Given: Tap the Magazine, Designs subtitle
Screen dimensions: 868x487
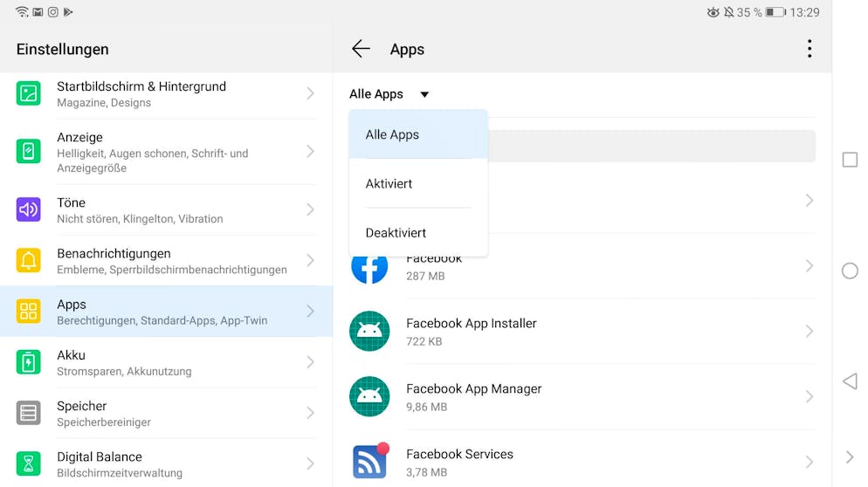Looking at the screenshot, I should 104,103.
